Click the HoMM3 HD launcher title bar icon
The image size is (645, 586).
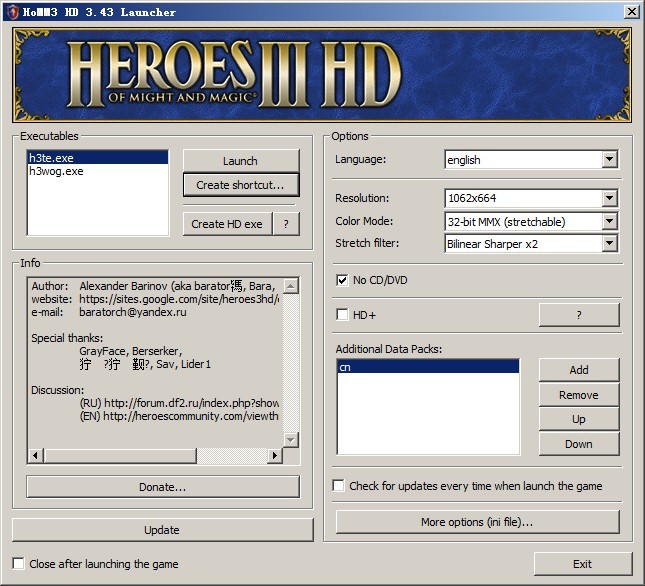[x=12, y=12]
